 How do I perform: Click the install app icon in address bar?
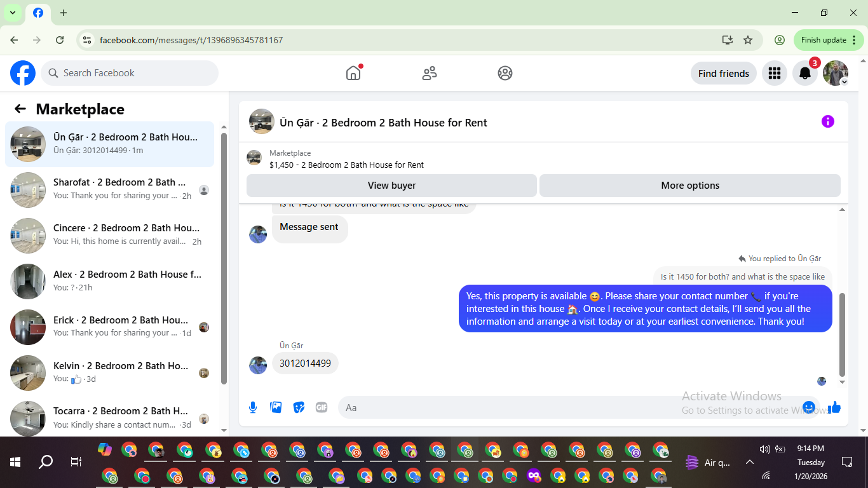point(728,40)
